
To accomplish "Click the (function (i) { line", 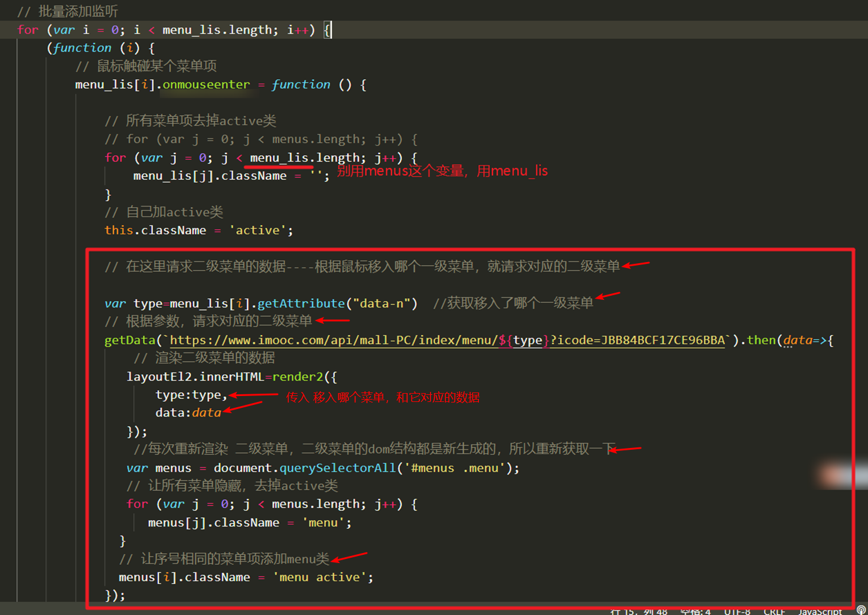I will click(101, 48).
